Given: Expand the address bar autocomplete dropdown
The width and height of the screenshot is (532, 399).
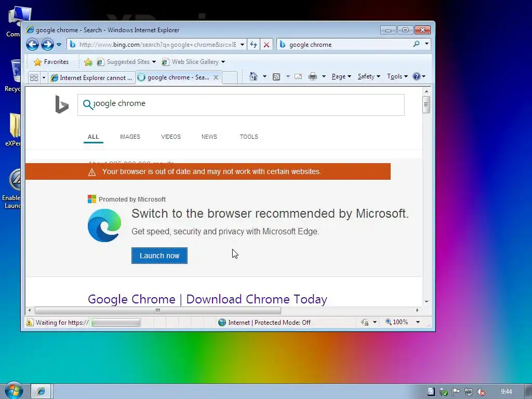Looking at the screenshot, I should pos(242,45).
